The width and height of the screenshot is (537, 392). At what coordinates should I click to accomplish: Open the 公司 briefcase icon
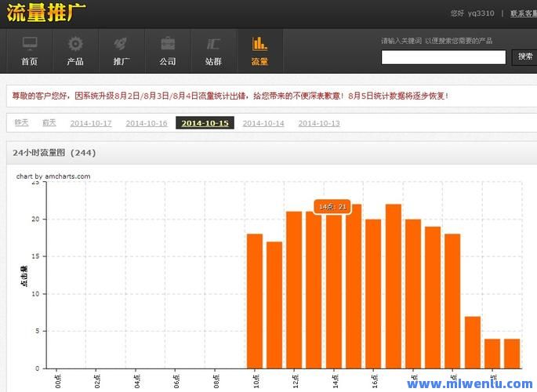click(168, 43)
